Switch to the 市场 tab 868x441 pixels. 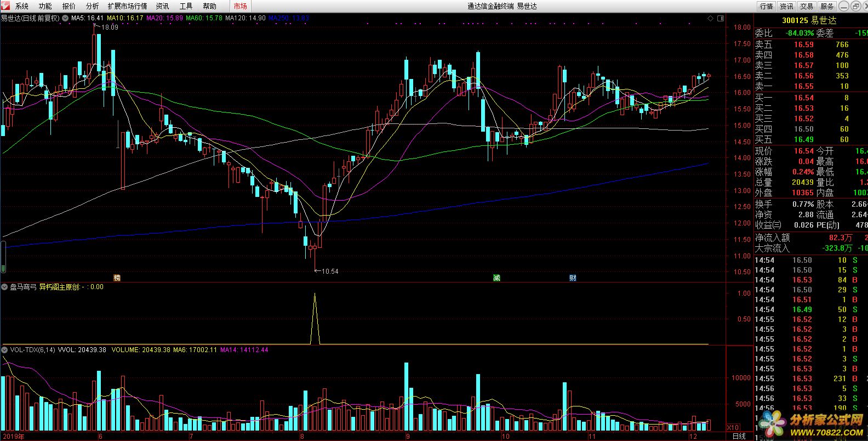click(240, 6)
